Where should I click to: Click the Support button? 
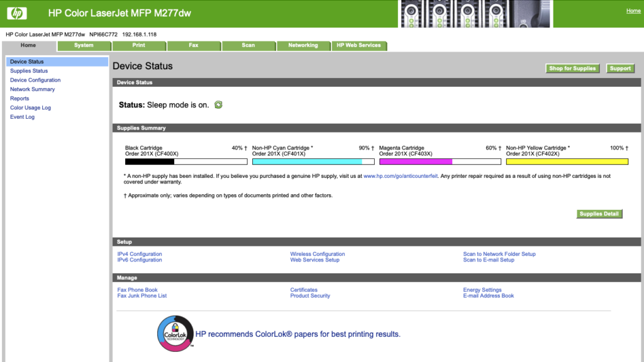(x=620, y=69)
